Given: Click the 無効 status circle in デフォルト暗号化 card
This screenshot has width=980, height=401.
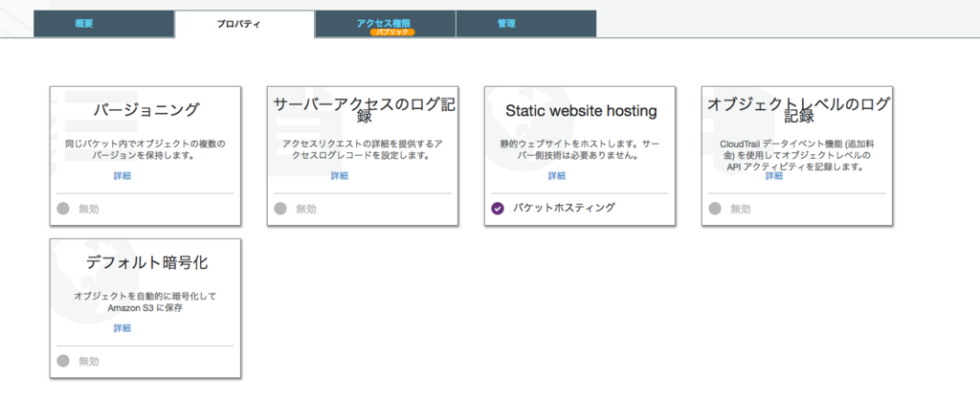Looking at the screenshot, I should [x=62, y=361].
